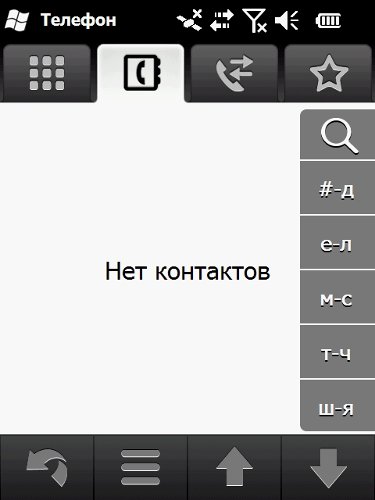Select the contacts phonebook tab

pos(141,73)
